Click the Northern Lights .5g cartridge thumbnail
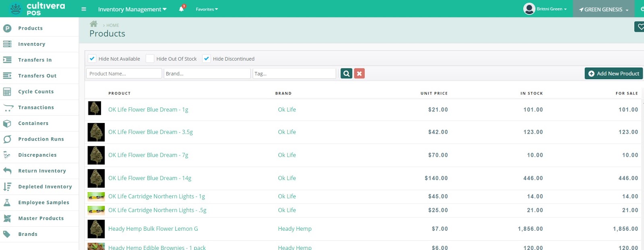The width and height of the screenshot is (644, 250). tap(96, 210)
